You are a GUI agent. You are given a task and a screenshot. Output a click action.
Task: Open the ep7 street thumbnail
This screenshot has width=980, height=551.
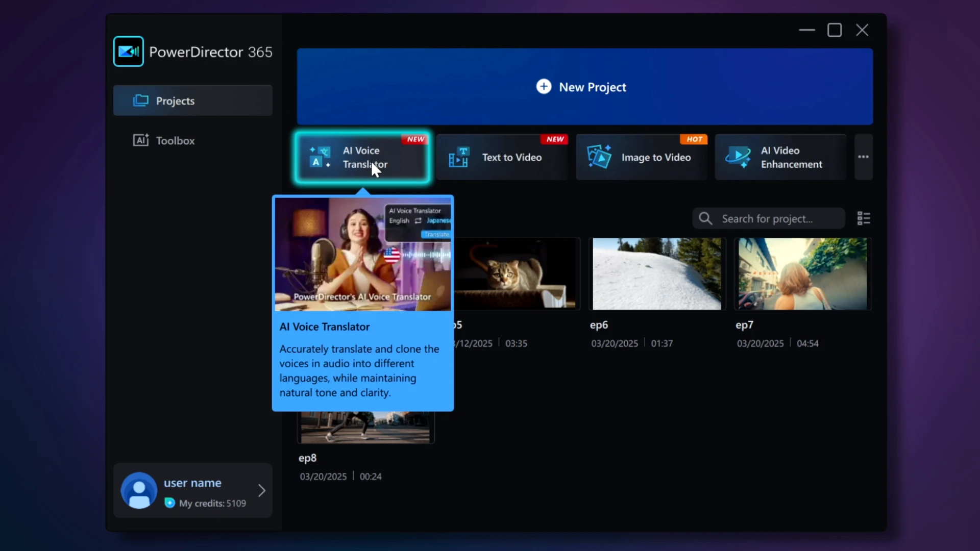click(803, 274)
